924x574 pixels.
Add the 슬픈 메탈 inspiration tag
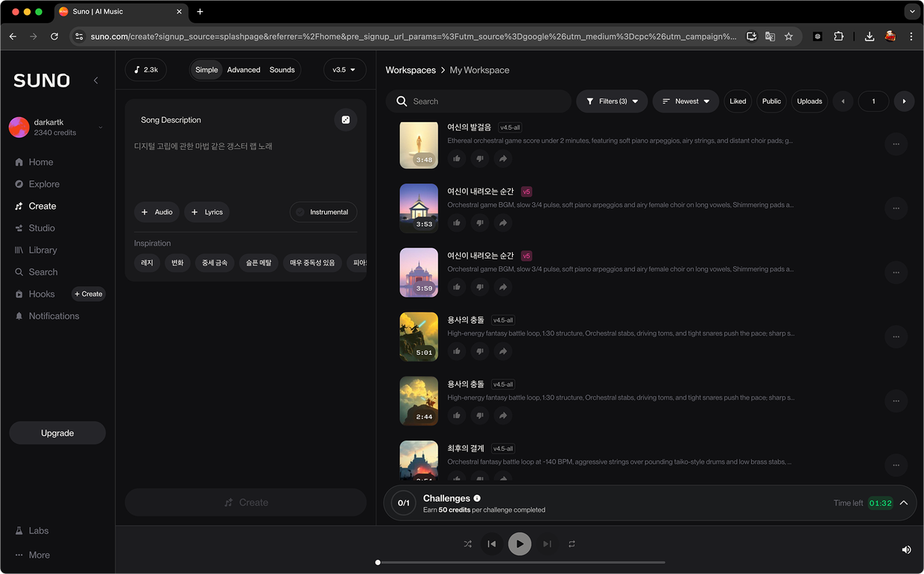[x=259, y=263]
